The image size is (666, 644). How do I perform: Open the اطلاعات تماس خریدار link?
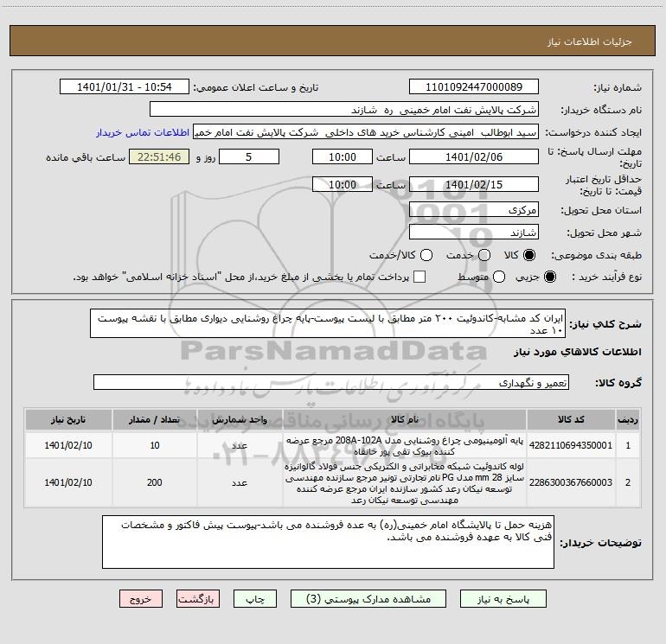pyautogui.click(x=143, y=132)
